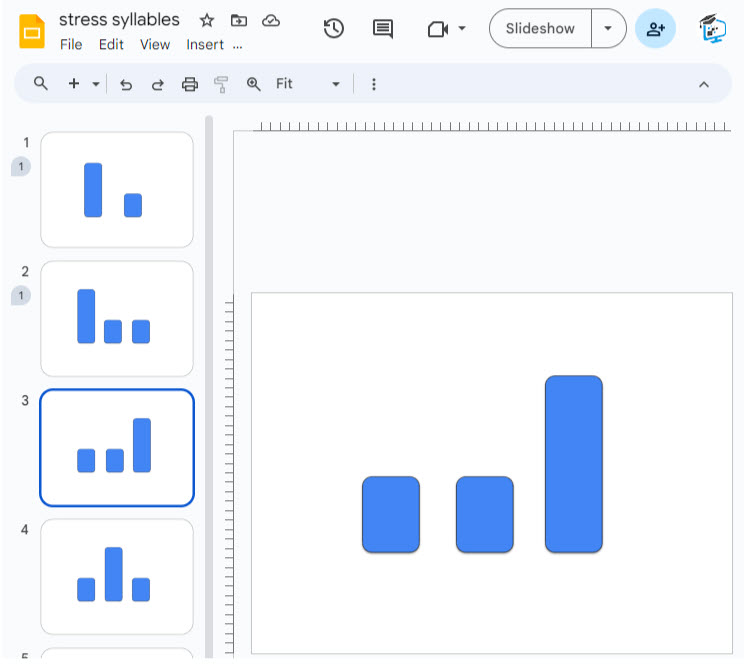The image size is (745, 664).
Task: Select slide 4 thumbnail
Action: (x=117, y=576)
